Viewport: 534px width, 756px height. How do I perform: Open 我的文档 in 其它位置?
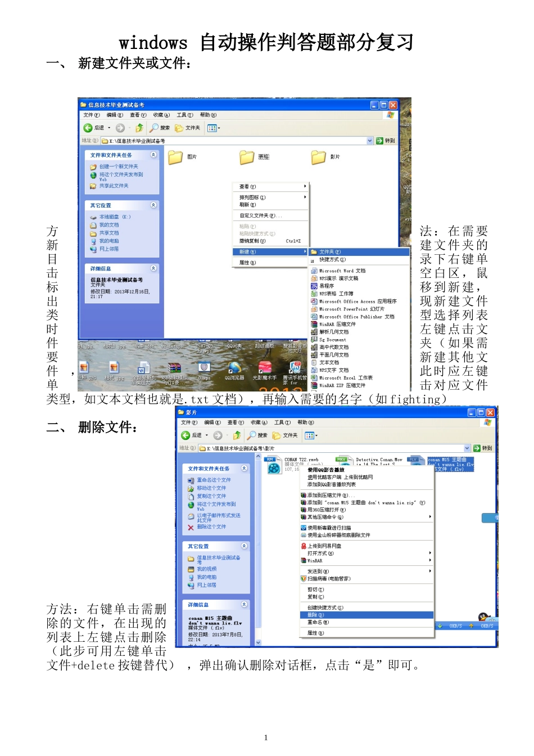coord(108,224)
